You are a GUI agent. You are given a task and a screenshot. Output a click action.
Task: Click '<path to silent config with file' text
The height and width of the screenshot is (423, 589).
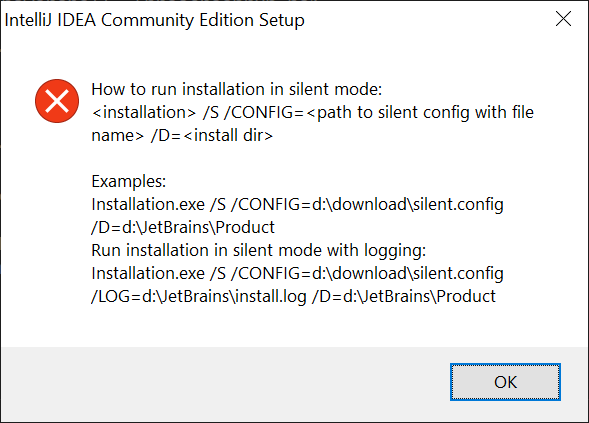click(420, 112)
